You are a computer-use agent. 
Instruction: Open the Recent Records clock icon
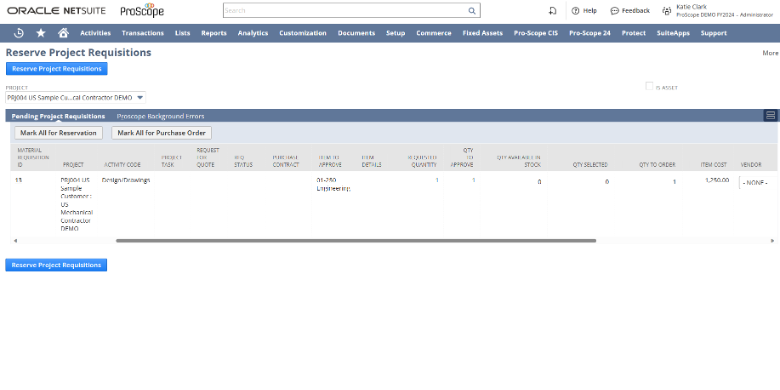click(18, 33)
